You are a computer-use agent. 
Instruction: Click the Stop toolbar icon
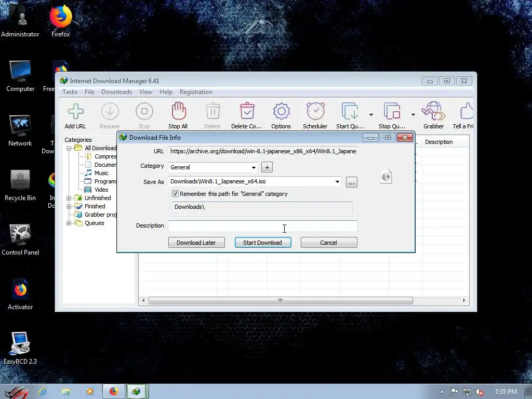coord(144,111)
